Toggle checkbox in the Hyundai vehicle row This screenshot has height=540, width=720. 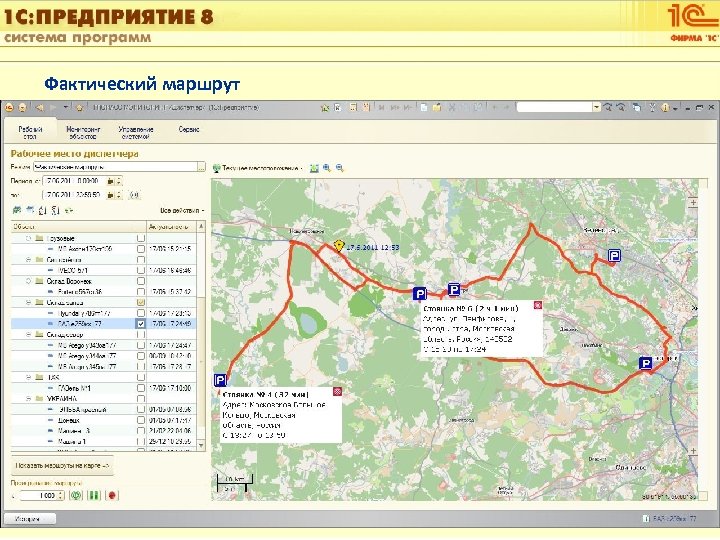141,313
